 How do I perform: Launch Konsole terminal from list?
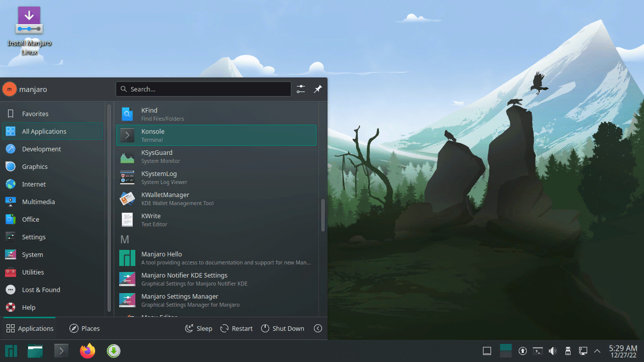tap(216, 135)
